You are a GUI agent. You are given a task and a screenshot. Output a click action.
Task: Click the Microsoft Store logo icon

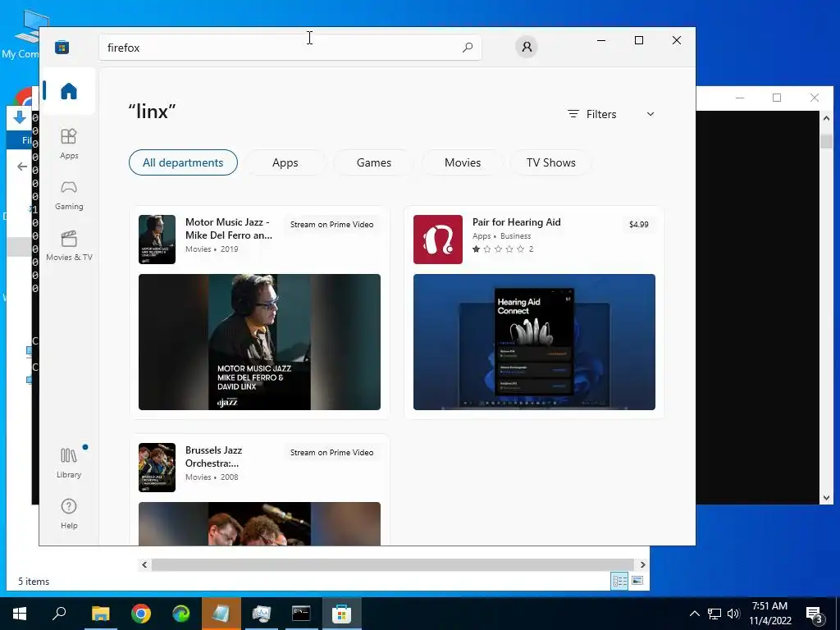pyautogui.click(x=62, y=47)
